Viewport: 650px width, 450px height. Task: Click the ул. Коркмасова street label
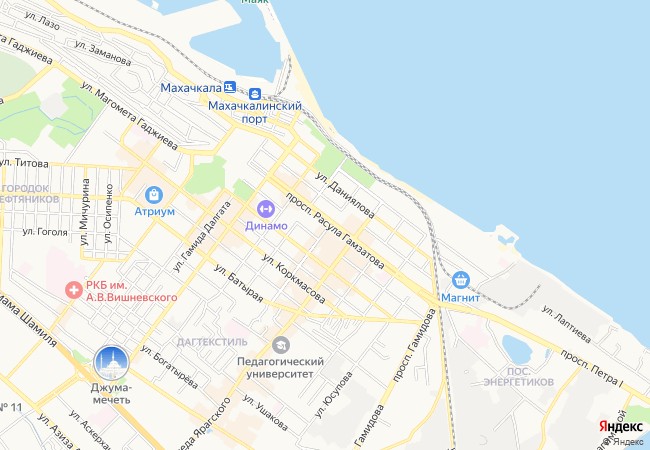[x=293, y=278]
